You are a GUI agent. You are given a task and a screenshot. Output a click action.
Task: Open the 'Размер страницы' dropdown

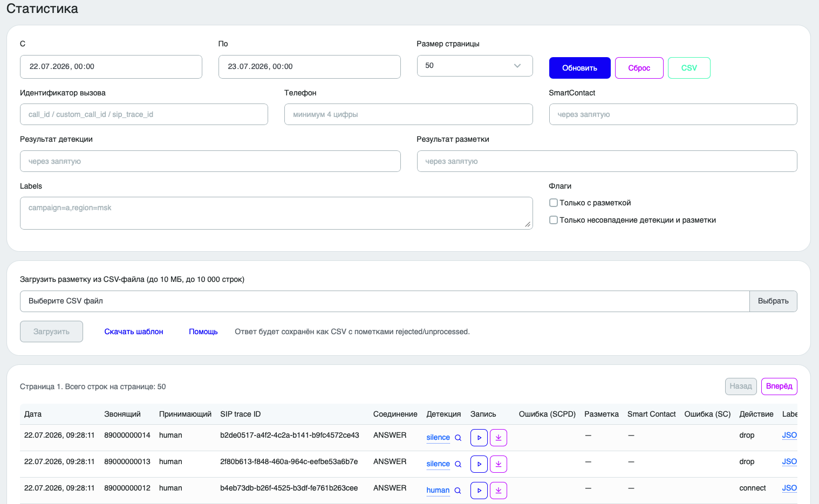(475, 66)
